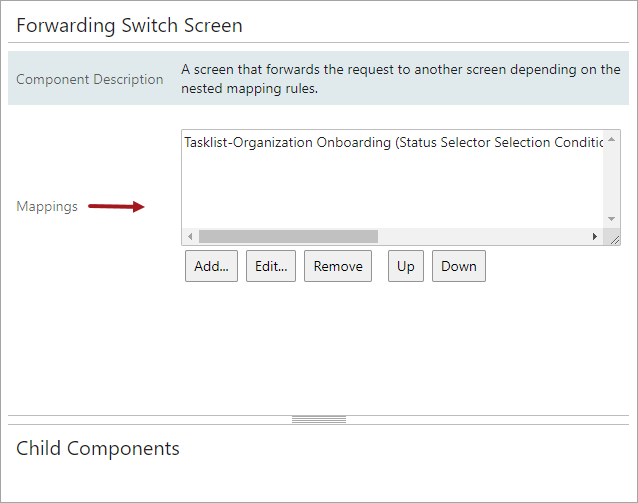This screenshot has width=638, height=503.
Task: Open the Edit... mapping dialog
Action: pos(271,266)
